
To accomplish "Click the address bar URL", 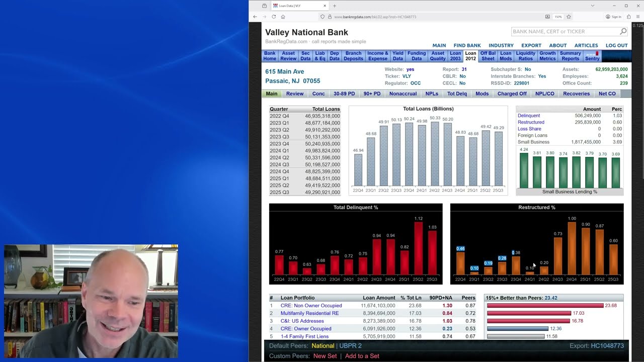I will coord(375,17).
